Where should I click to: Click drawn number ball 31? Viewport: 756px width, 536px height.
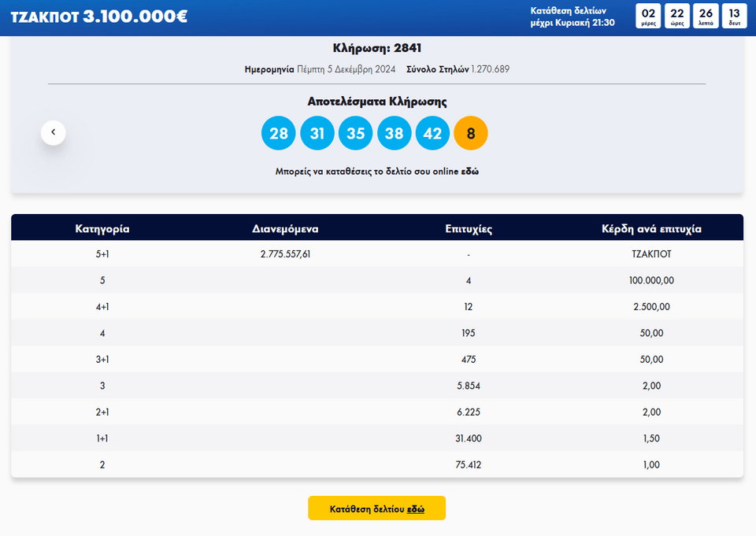317,133
